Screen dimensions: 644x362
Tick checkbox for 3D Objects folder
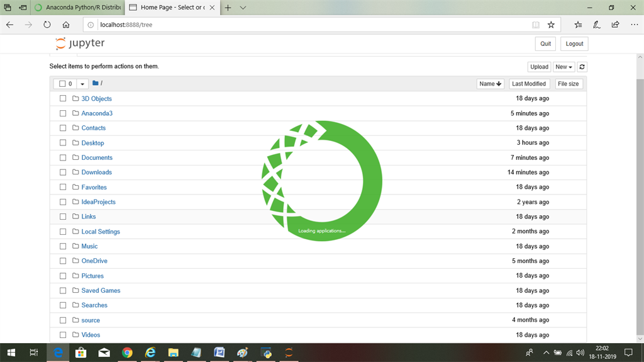[63, 98]
